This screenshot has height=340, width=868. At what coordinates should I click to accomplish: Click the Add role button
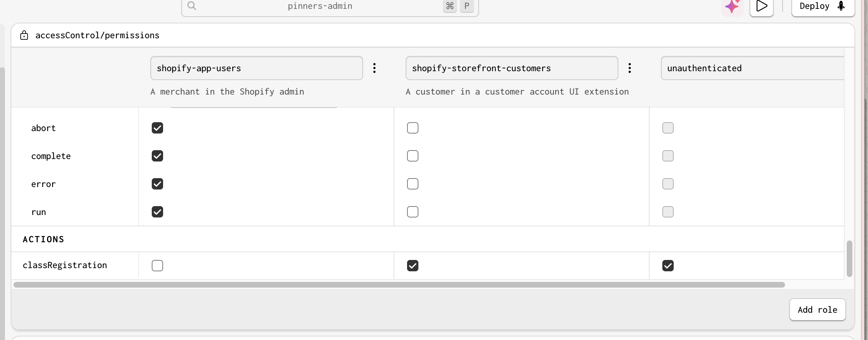pos(817,310)
